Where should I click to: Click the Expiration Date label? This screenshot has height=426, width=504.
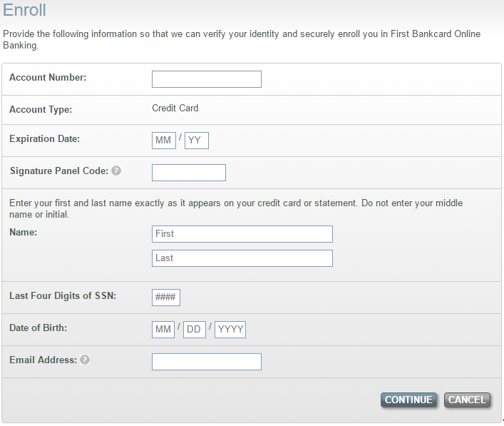(x=45, y=138)
